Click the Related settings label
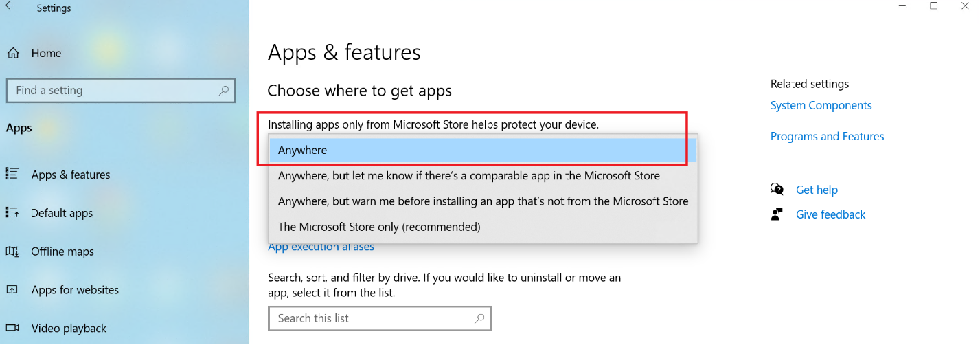Screen dimensions: 980x345 click(x=810, y=84)
